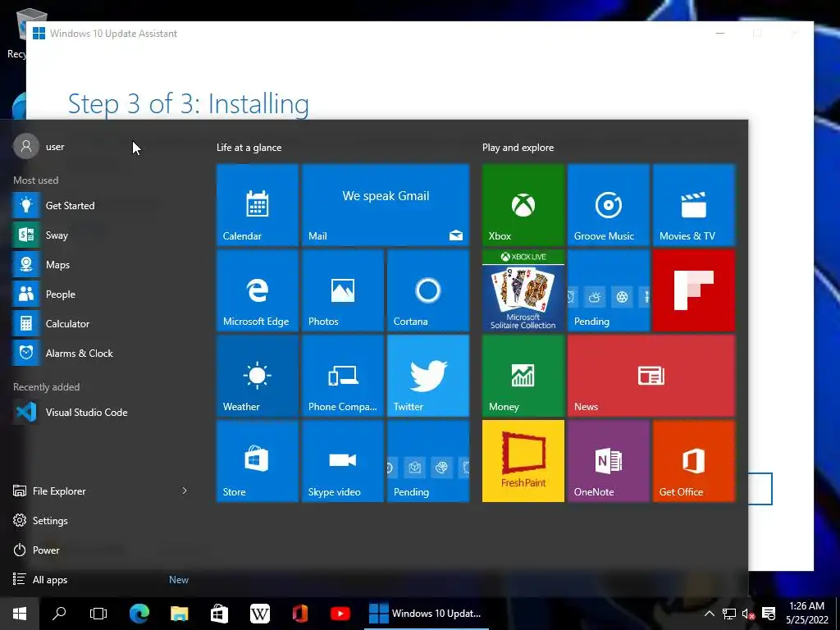
Task: Open the Mail tile
Action: coord(386,205)
